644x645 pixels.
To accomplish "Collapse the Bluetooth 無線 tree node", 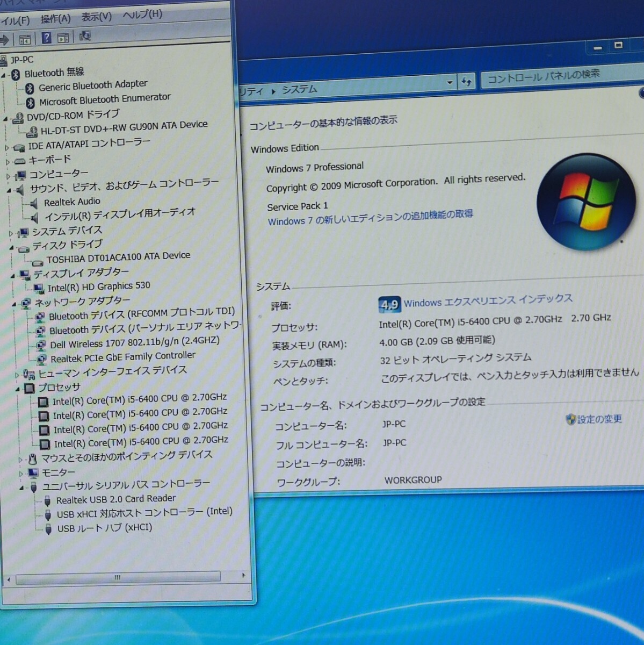I will click(x=4, y=76).
